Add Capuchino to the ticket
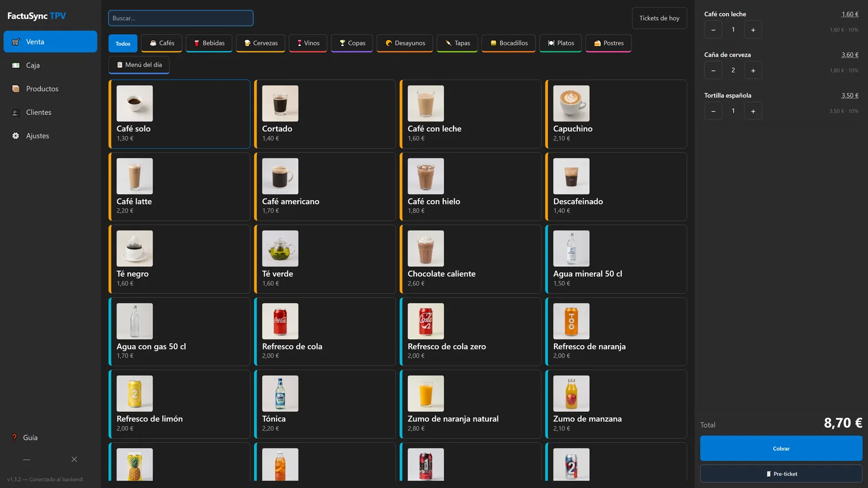 pos(616,114)
